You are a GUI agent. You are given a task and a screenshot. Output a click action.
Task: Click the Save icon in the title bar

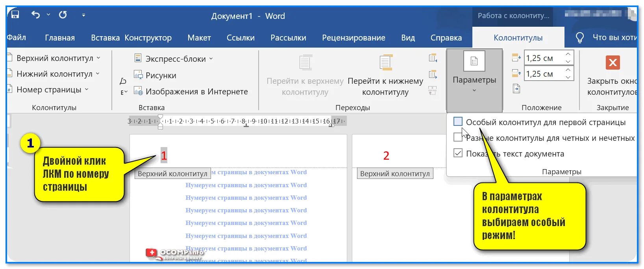tap(15, 15)
